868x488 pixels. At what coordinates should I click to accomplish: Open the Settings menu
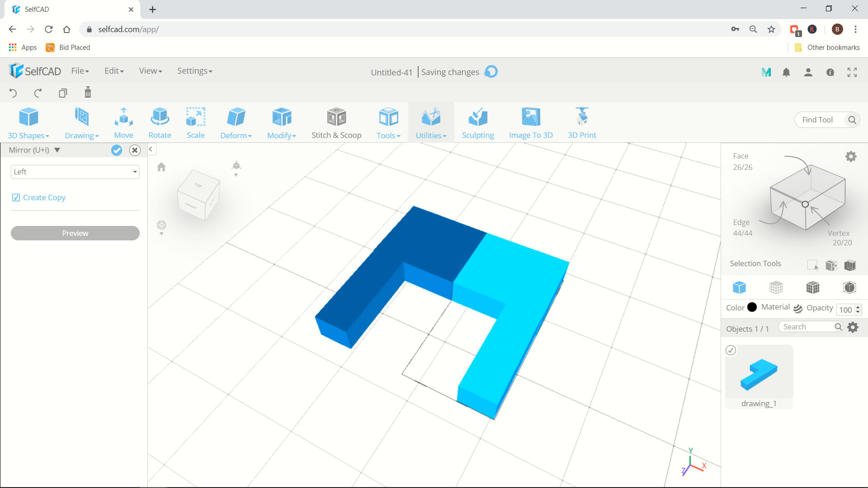(194, 71)
